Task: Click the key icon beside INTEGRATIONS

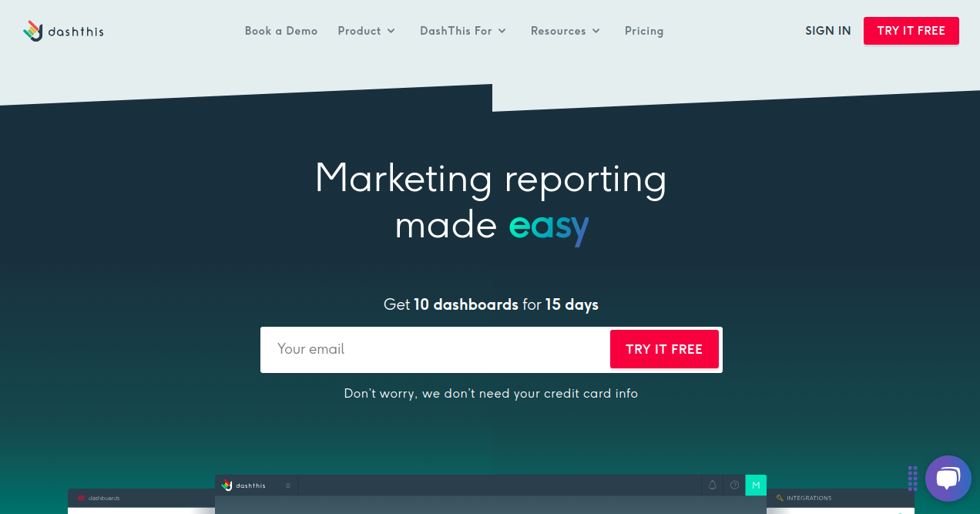Action: [x=780, y=498]
